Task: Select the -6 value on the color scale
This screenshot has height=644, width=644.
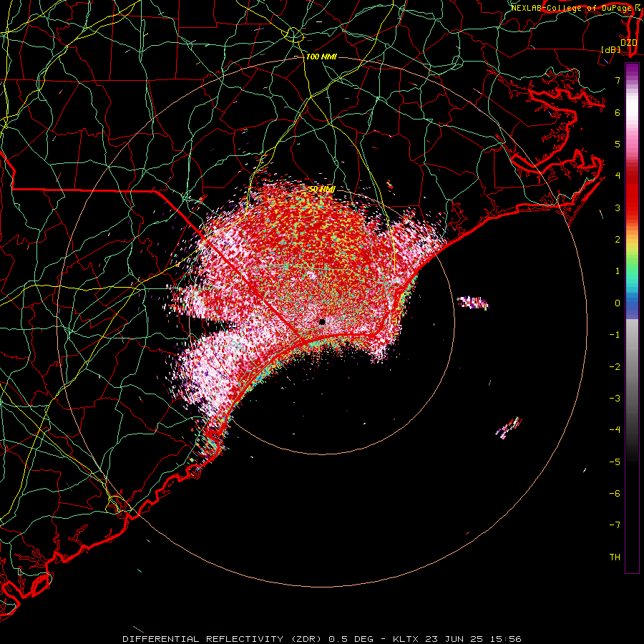Action: pos(615,494)
